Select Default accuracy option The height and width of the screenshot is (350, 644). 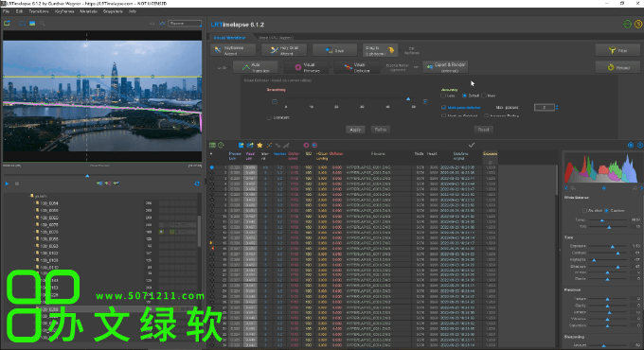[464, 96]
